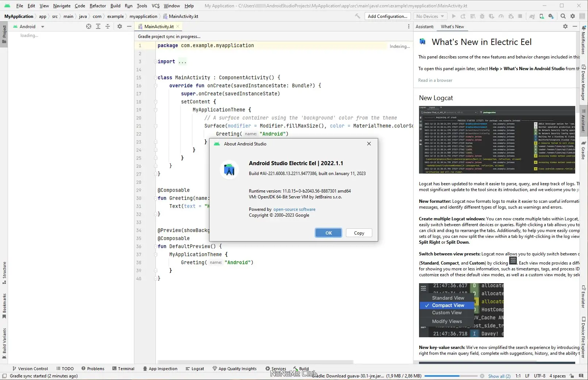The width and height of the screenshot is (588, 380).
Task: Collapse the MyApplicationTheme block on line 19
Action: coord(155,110)
